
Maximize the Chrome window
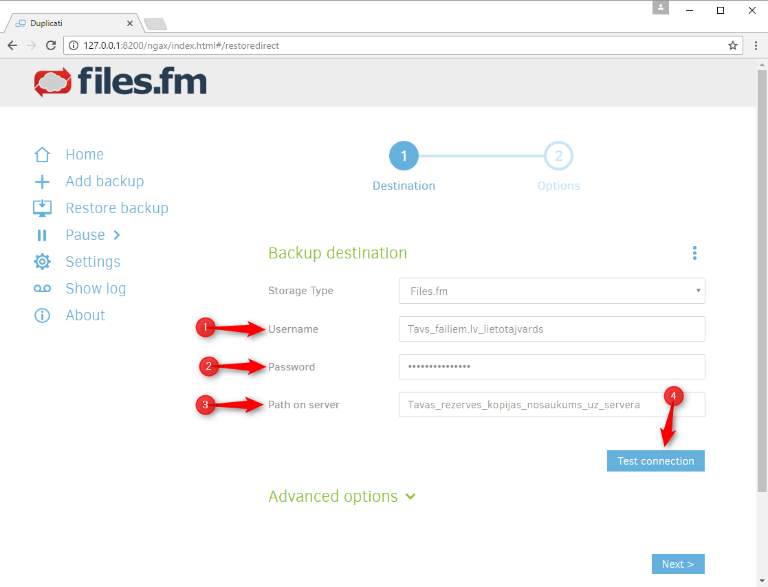pos(720,10)
